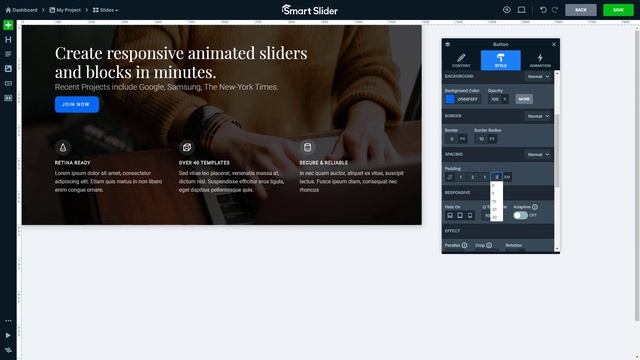Open the timeline settings icon at sidebar bottom
Screen dimensions: 640x360
8,350
